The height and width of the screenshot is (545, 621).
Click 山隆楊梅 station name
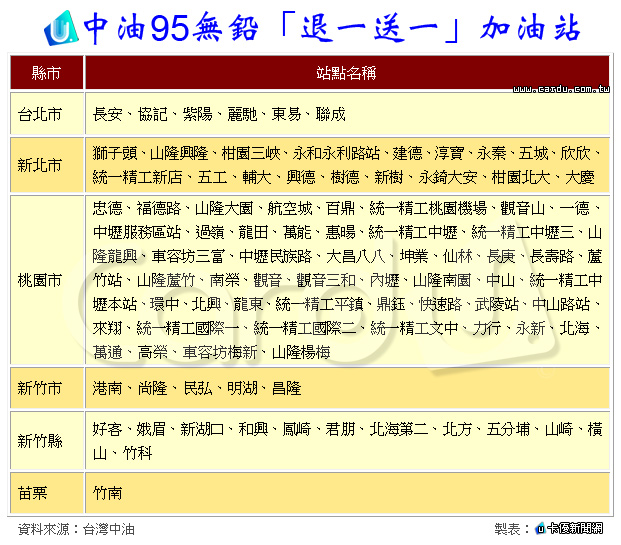point(301,352)
